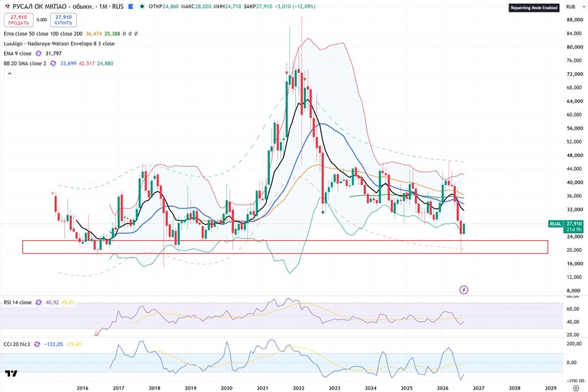Click the purple lightning bolt icon on chart
The image size is (588, 392).
point(464,290)
